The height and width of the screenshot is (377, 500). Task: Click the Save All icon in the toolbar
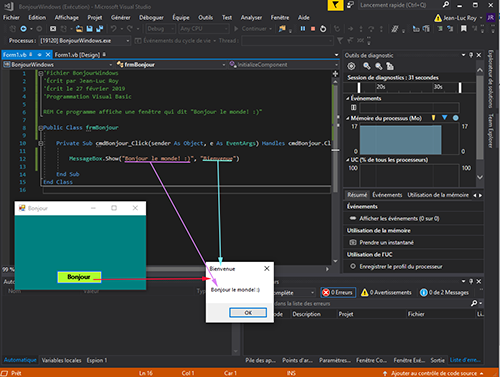pos(99,29)
